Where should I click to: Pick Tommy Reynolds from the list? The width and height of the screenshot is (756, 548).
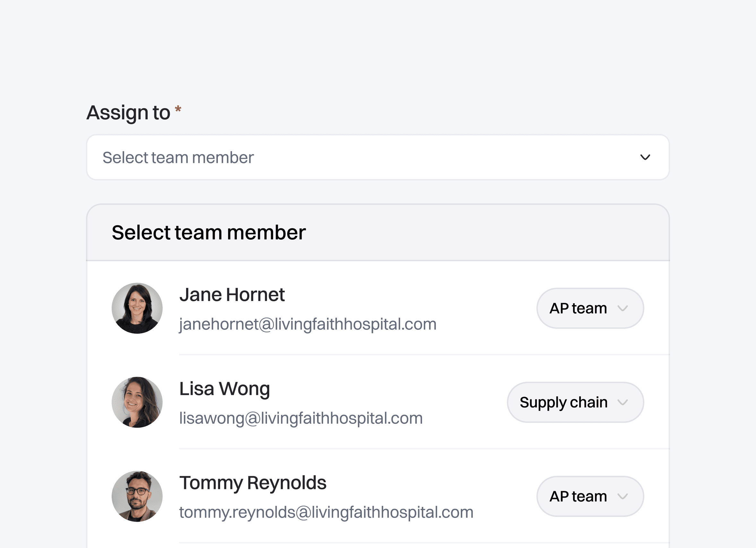coord(253,483)
